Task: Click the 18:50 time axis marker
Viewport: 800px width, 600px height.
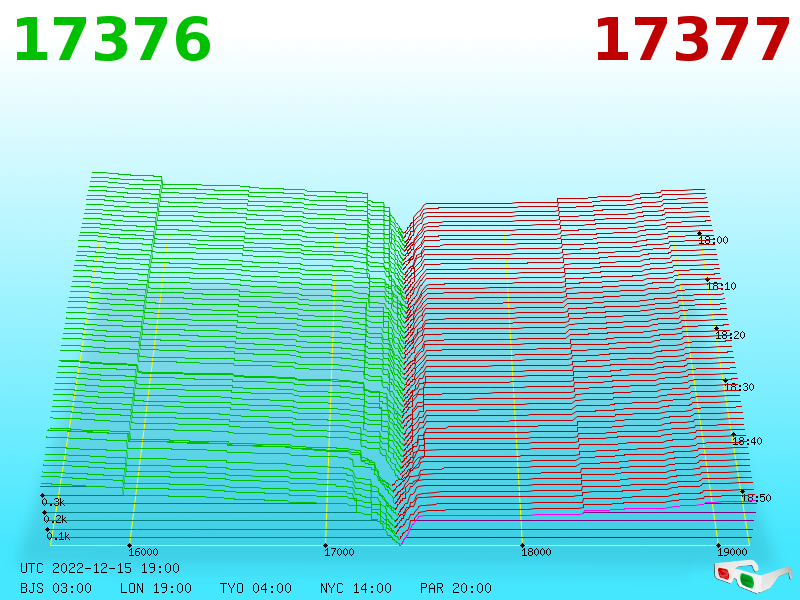Action: 756,498
